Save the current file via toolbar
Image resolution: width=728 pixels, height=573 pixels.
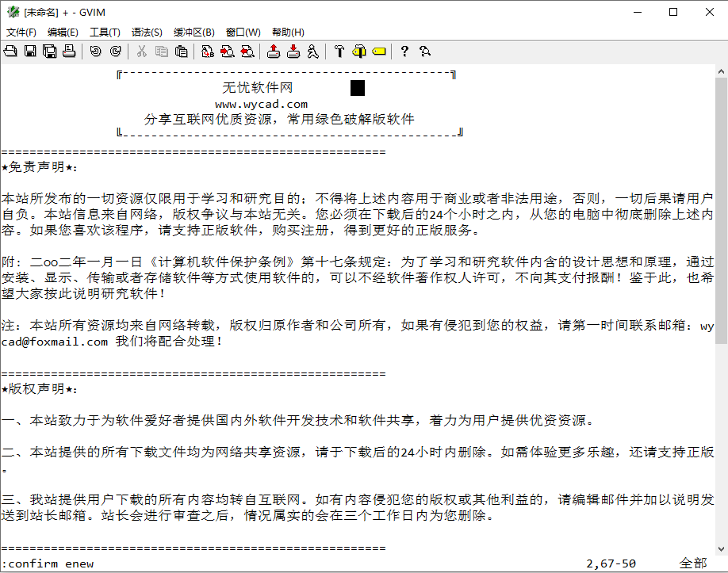[x=30, y=52]
